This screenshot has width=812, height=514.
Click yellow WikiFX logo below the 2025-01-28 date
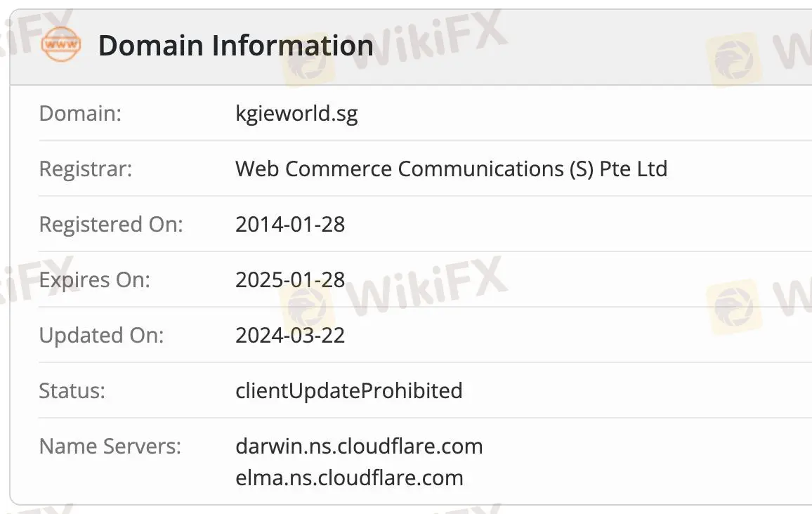click(307, 309)
